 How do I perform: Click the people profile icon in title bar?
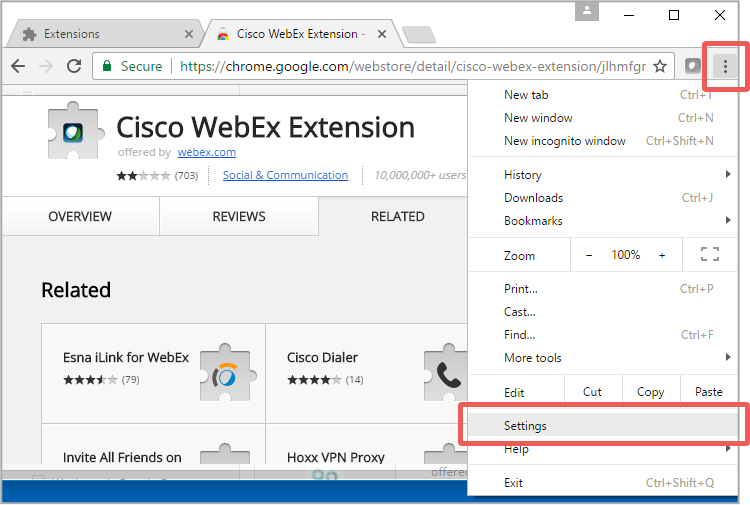(x=587, y=11)
